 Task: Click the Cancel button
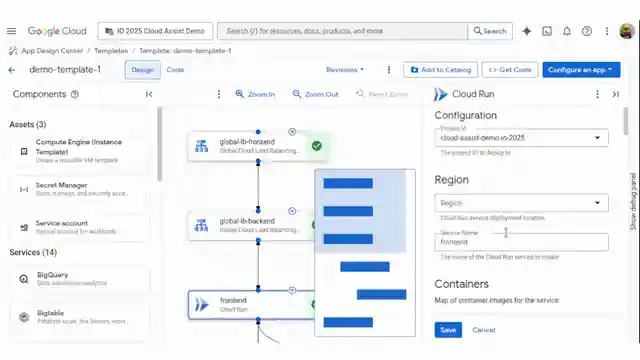click(484, 330)
